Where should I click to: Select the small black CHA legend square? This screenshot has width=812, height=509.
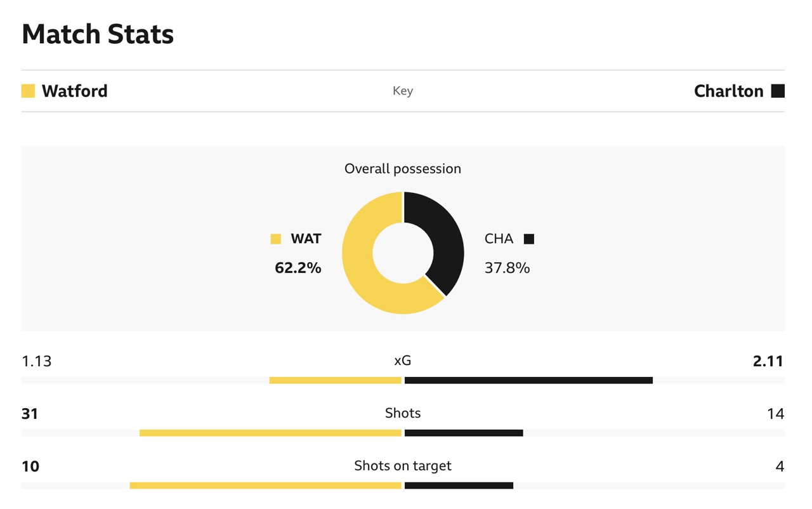[529, 239]
